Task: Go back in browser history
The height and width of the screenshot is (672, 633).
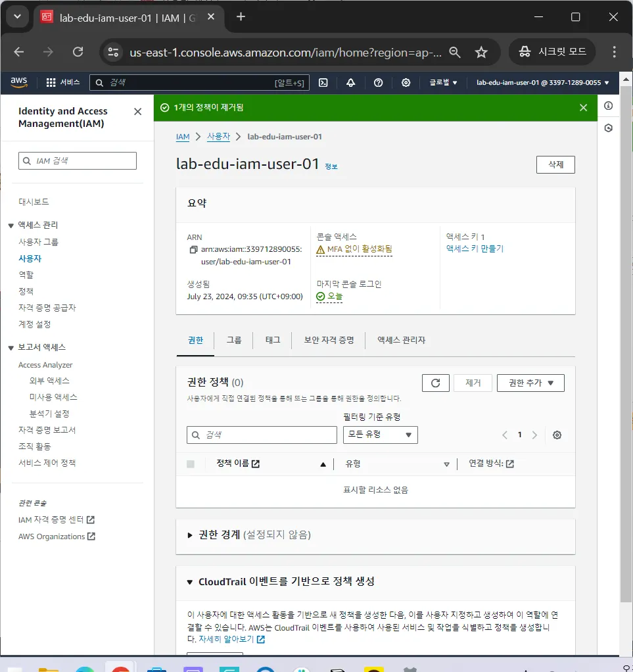Action: tap(19, 53)
